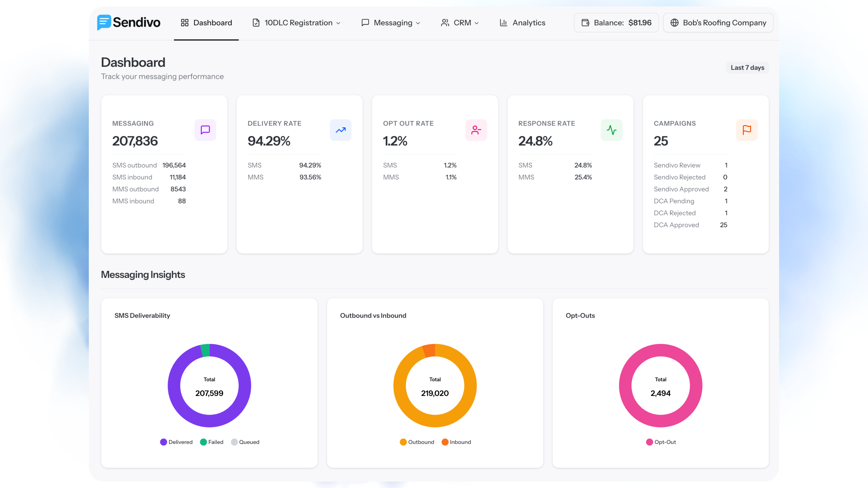The width and height of the screenshot is (868, 488).
Task: Toggle the Delivered legend item
Action: point(176,442)
